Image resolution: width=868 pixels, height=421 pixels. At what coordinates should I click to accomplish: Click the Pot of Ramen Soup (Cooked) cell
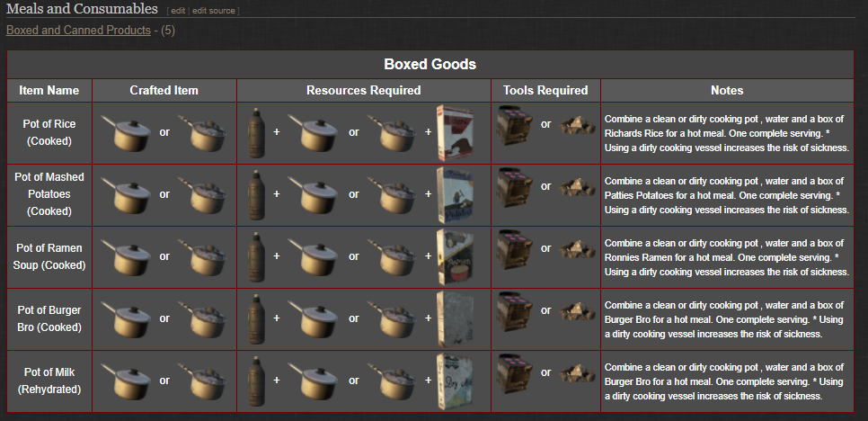49,257
